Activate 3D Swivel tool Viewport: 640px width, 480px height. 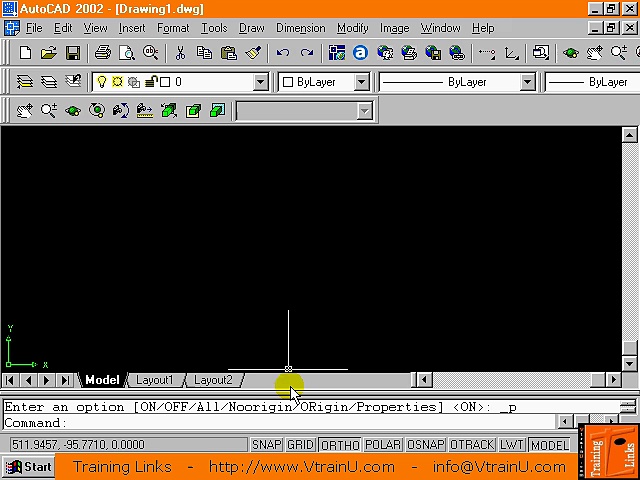pyautogui.click(x=121, y=111)
